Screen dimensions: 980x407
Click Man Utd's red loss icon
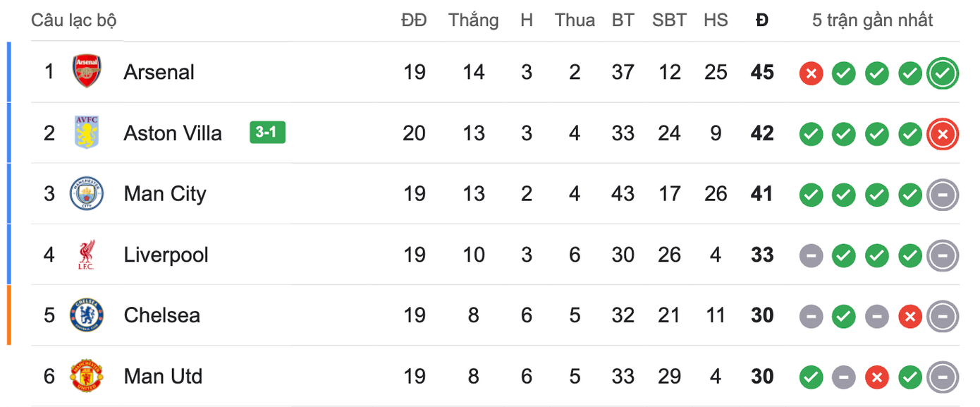(876, 377)
